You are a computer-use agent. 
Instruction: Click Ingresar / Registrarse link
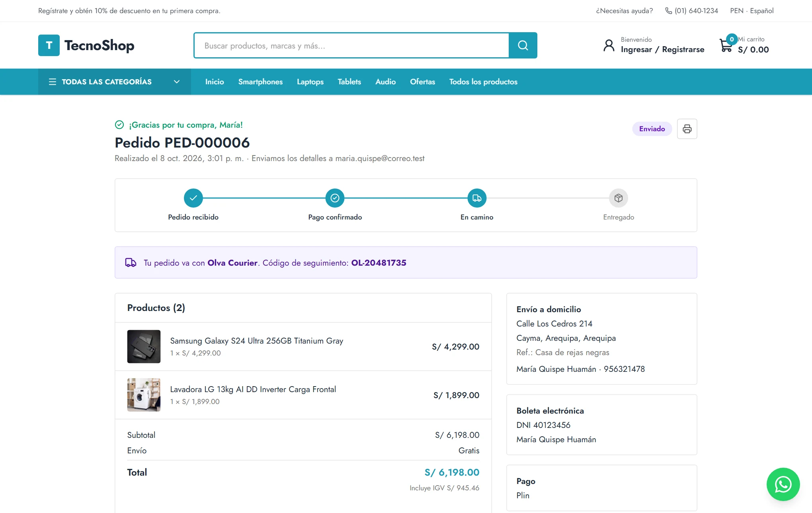click(662, 49)
